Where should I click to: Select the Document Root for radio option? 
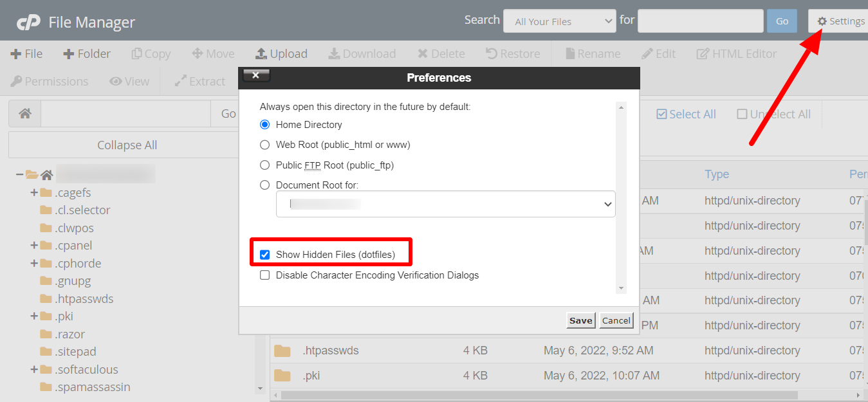[x=264, y=185]
